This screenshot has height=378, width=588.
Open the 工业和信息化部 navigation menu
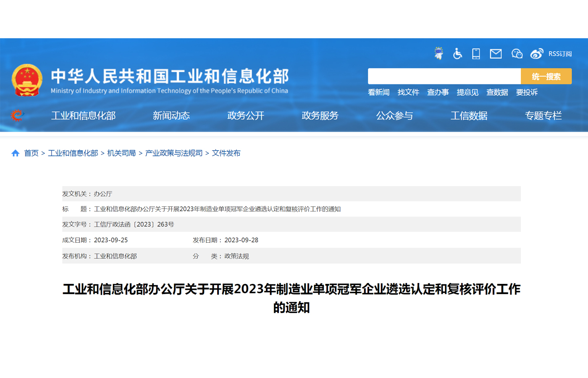point(83,115)
